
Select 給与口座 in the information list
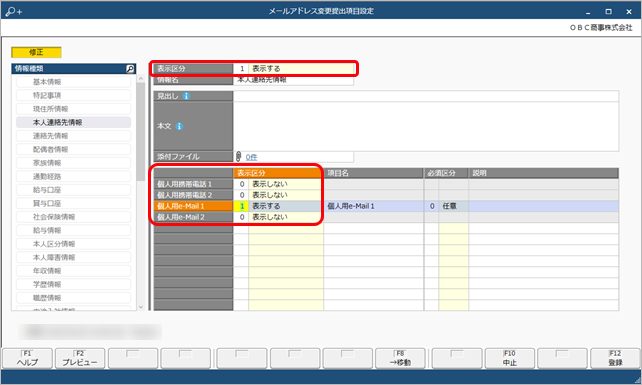click(x=74, y=190)
